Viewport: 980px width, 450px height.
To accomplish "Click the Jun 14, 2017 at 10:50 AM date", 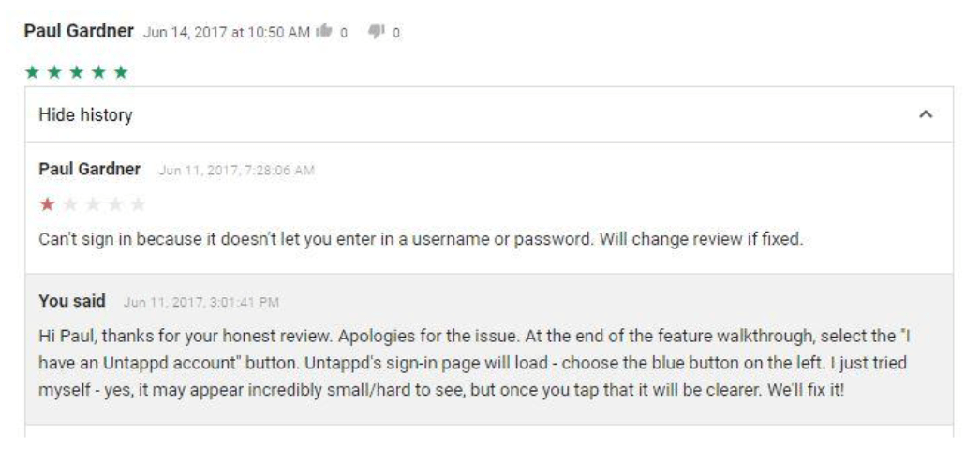I will point(227,33).
